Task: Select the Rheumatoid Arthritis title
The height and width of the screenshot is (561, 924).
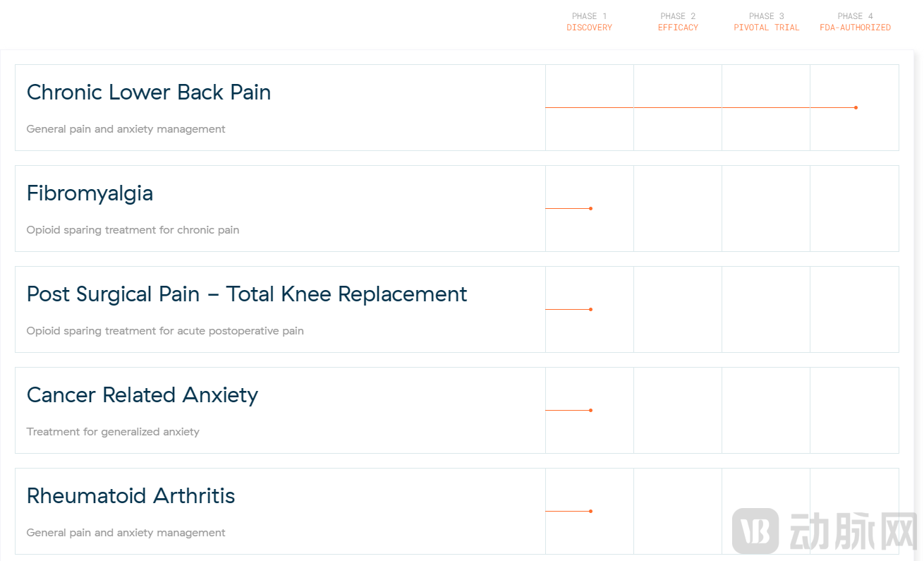Action: click(x=130, y=496)
